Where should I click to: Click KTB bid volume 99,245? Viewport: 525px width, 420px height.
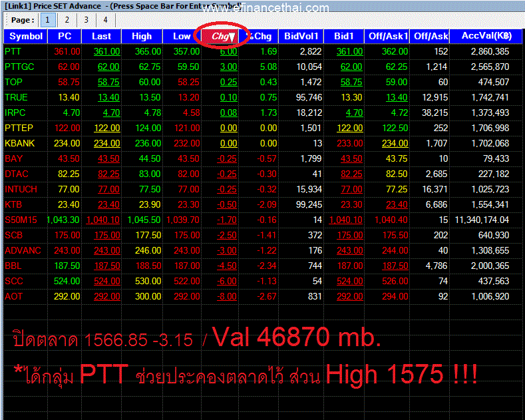309,204
